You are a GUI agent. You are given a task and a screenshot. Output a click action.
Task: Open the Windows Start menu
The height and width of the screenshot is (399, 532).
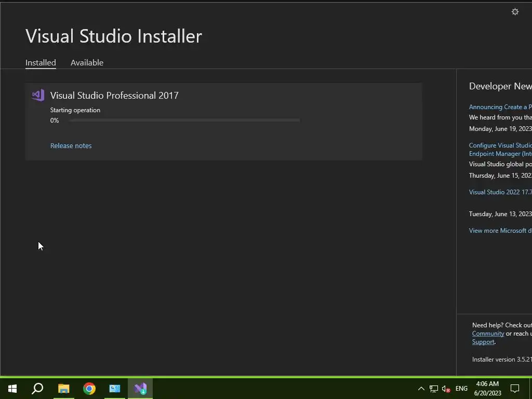point(12,389)
